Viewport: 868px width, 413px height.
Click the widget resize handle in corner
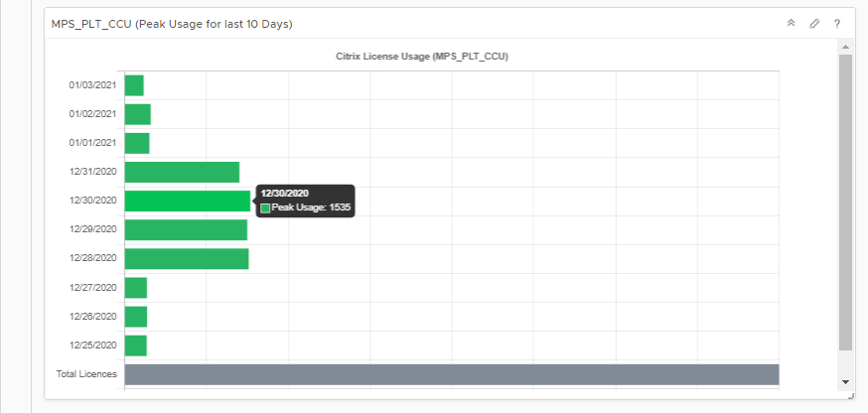point(850,395)
